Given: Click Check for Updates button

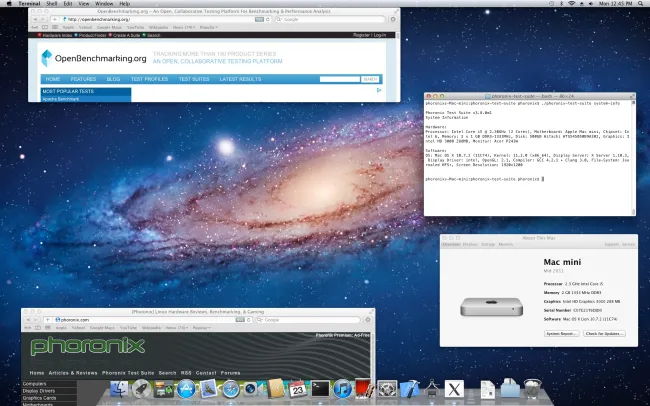Looking at the screenshot, I should point(604,333).
